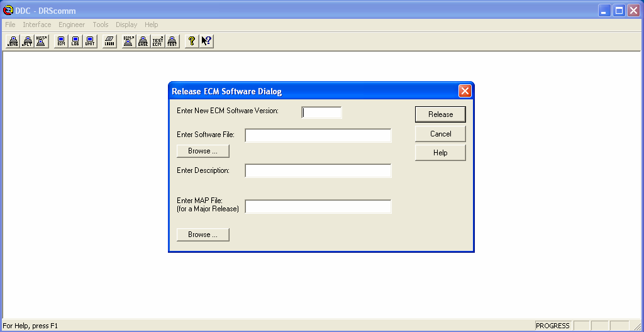This screenshot has width=644, height=332.
Task: Click the PROGRESS status bar pane
Action: coord(553,326)
